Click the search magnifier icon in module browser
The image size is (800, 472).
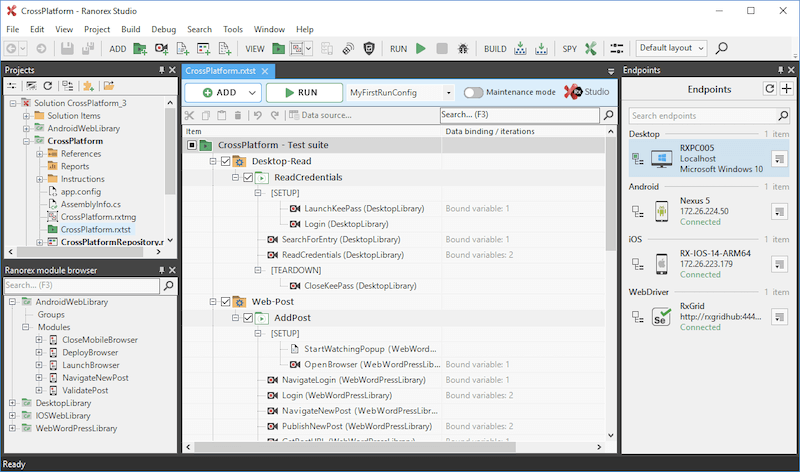pyautogui.click(x=168, y=286)
